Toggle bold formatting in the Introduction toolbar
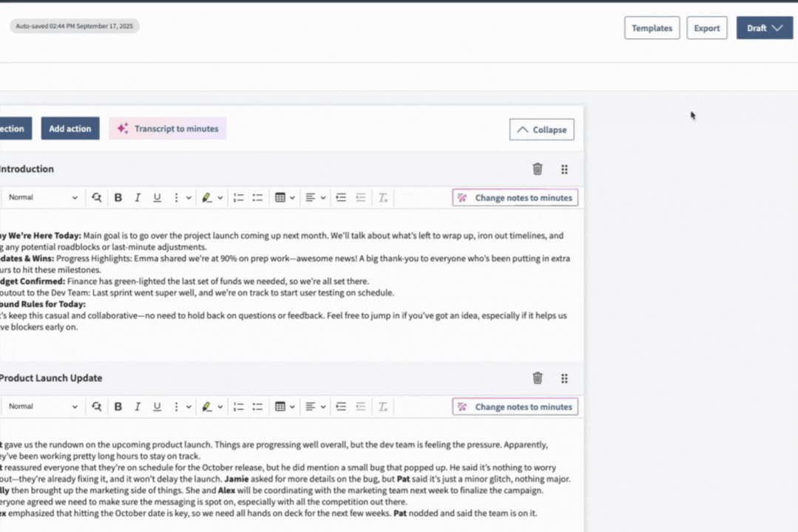798x532 pixels. pos(118,197)
